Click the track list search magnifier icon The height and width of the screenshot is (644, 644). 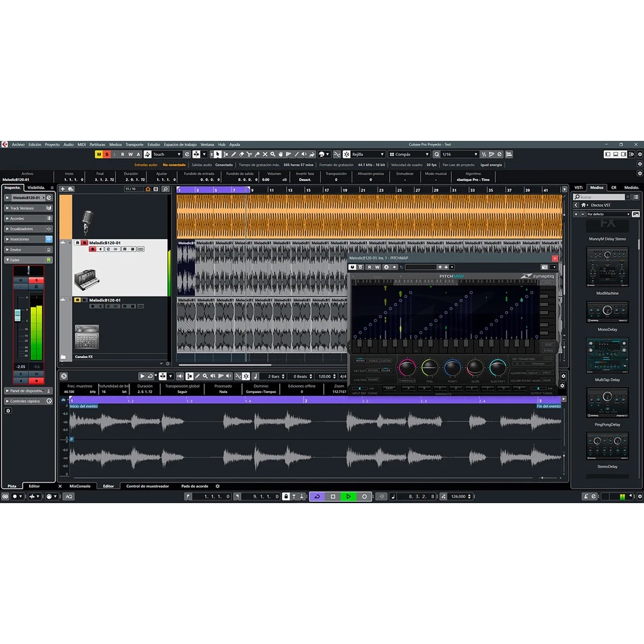click(x=165, y=189)
